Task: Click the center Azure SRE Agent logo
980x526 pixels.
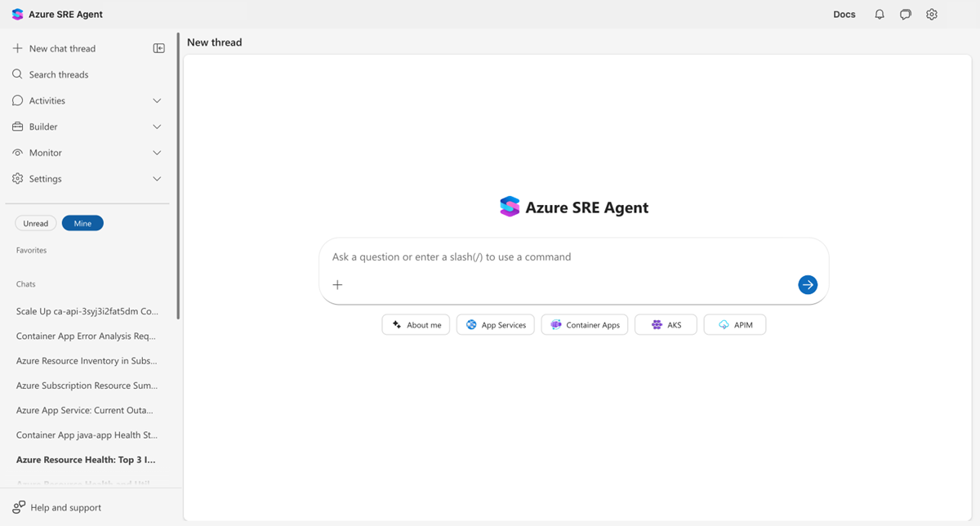Action: 510,207
